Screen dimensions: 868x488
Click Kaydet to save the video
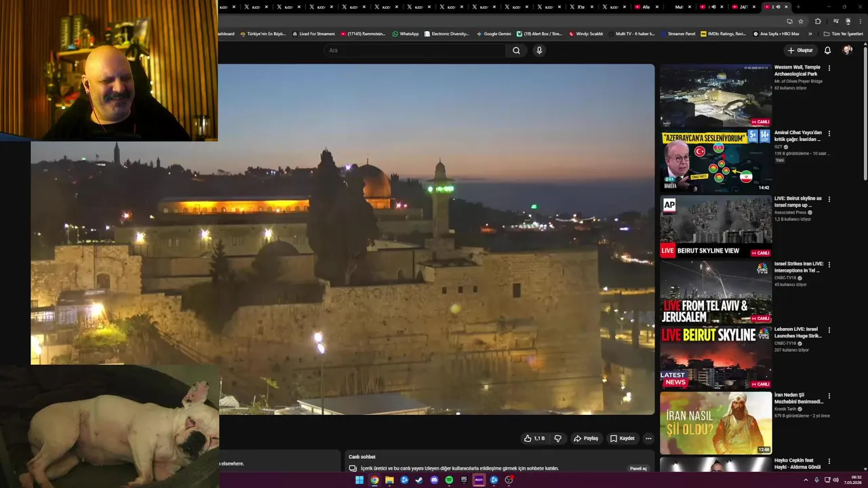click(622, 439)
